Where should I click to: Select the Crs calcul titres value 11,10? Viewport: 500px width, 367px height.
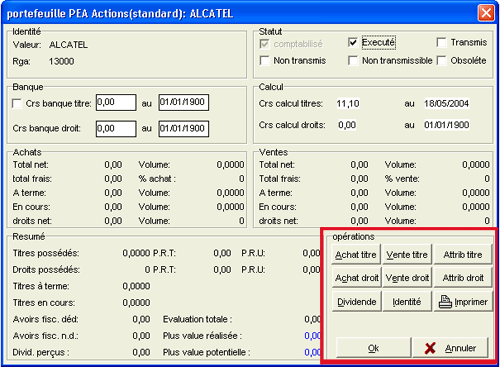coord(348,104)
